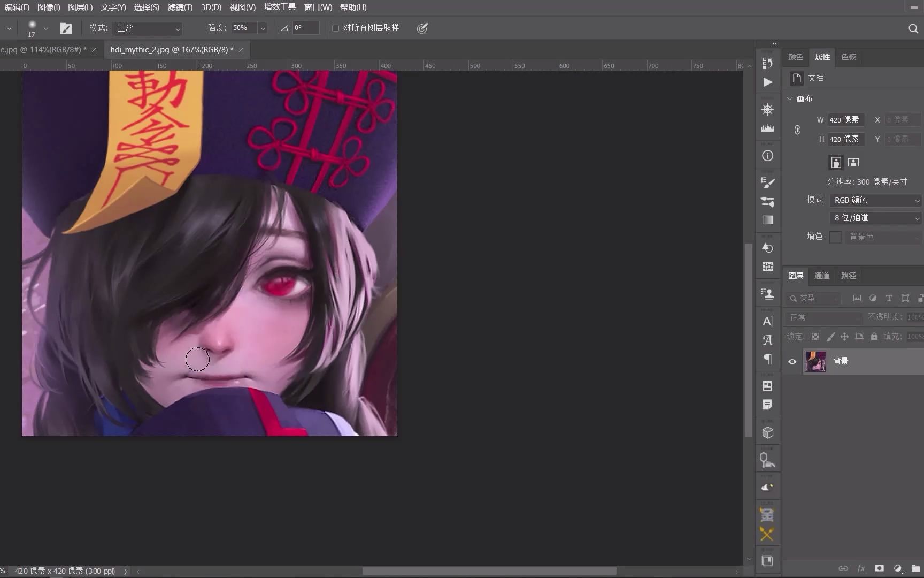This screenshot has width=924, height=578.
Task: Toggle the width-height link chain icon
Action: pos(797,130)
